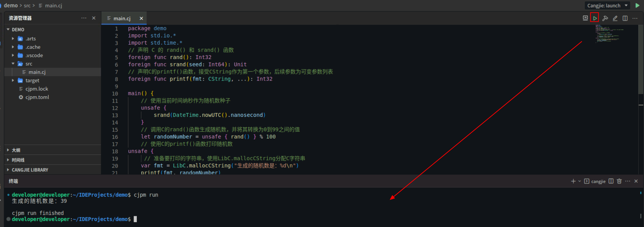
Task: Click the 'var fmt = LibC.mallocCString' line
Action: 220,166
